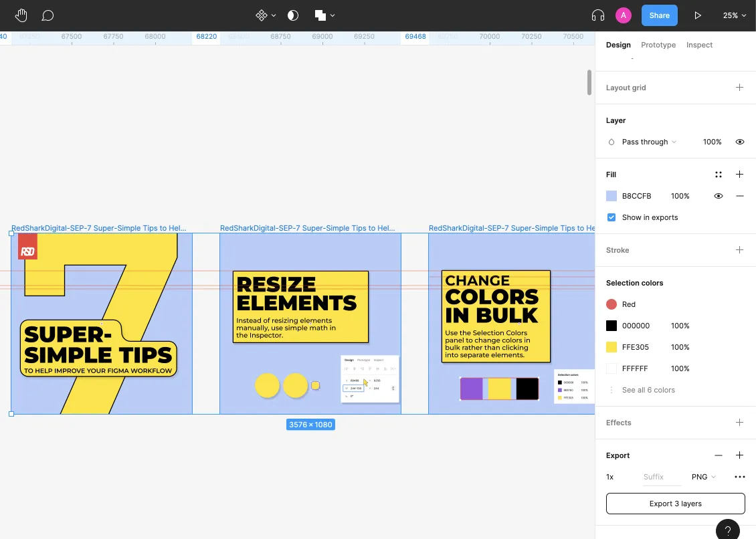Uncheck Show in exports
This screenshot has height=539, width=756.
611,217
